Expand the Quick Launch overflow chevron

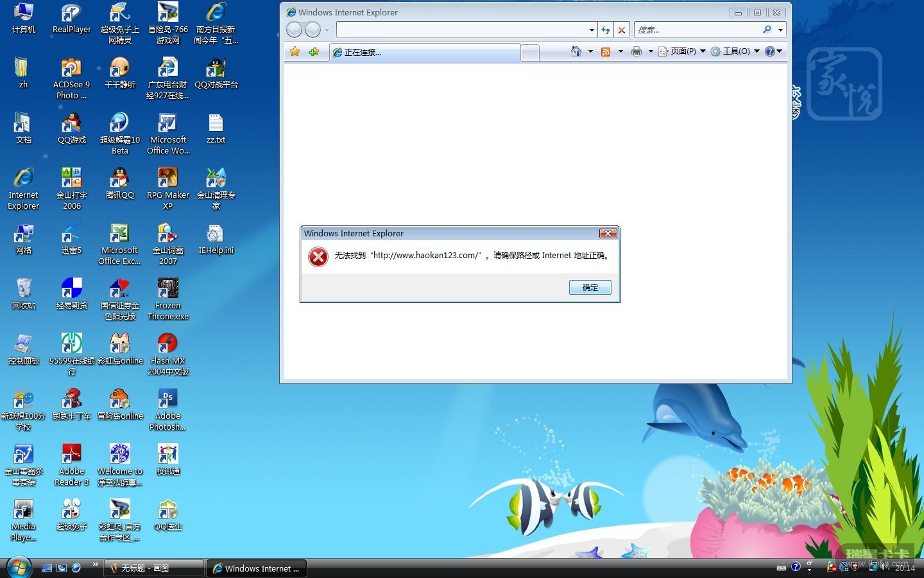(96, 565)
